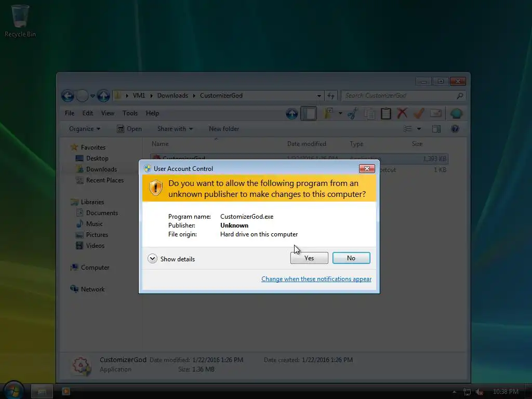Open the Share with dropdown
This screenshot has height=399, width=532.
pyautogui.click(x=175, y=129)
